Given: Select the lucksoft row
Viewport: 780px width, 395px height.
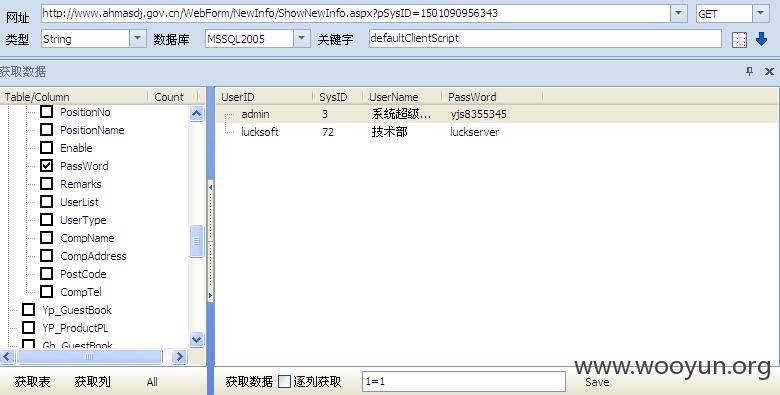Looking at the screenshot, I should pyautogui.click(x=497, y=132).
